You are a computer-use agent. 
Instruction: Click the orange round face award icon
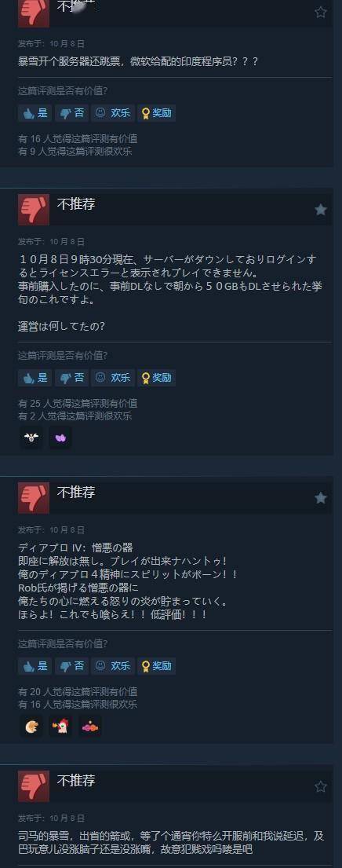[x=31, y=727]
